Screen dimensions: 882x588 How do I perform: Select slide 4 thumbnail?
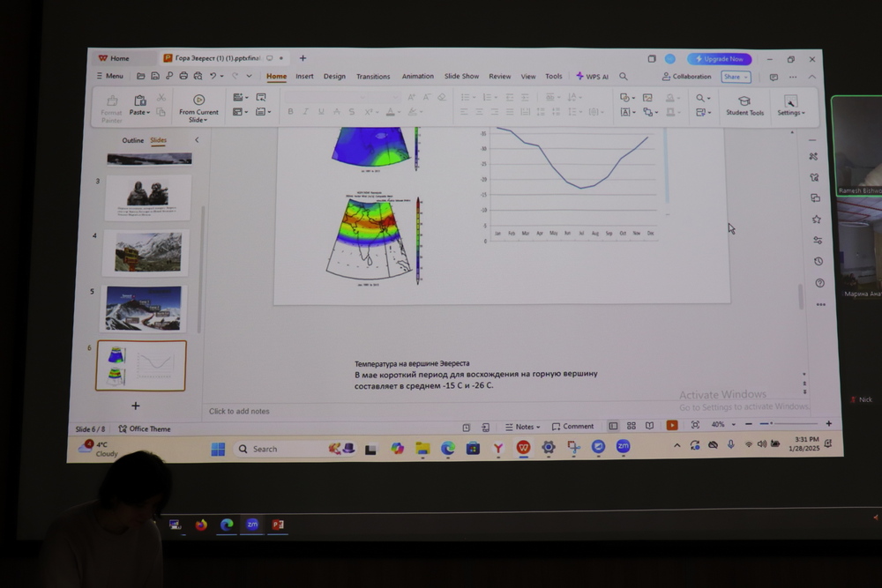pyautogui.click(x=146, y=252)
